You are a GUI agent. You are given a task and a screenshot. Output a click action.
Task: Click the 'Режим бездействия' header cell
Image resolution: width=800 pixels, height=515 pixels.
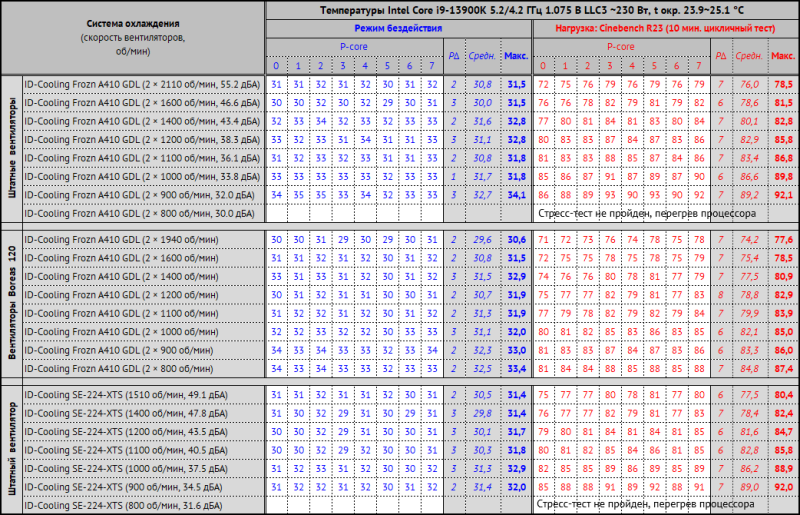[398, 29]
